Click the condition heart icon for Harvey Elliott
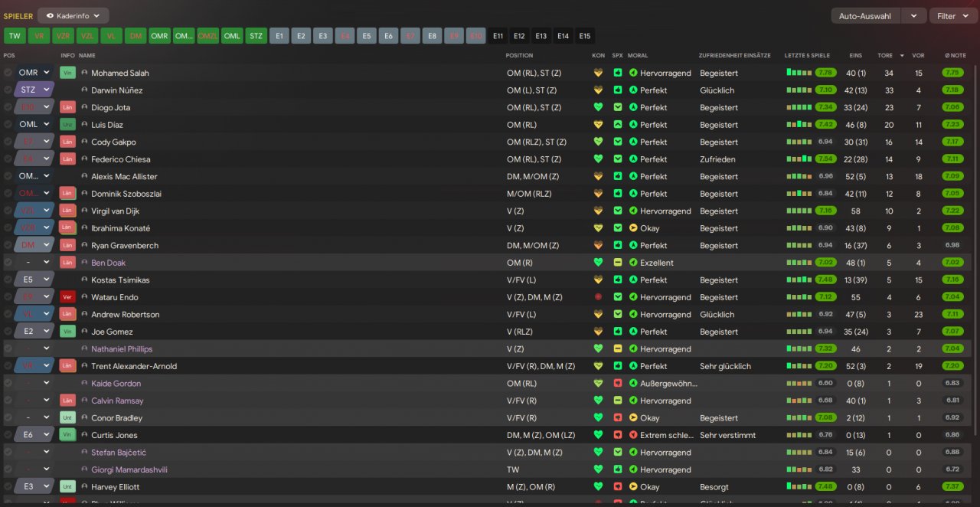980x507 pixels. [599, 487]
